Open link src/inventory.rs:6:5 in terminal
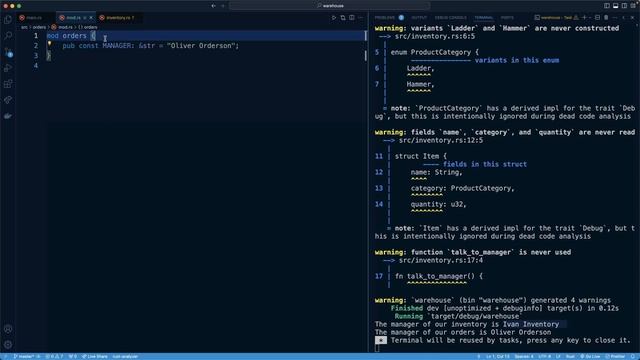Image resolution: width=640 pixels, height=360 pixels. tap(434, 36)
